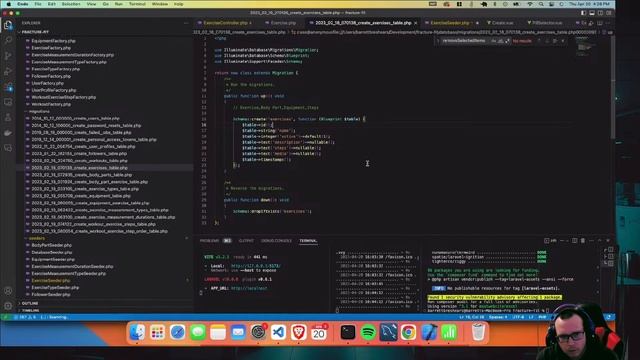Toggle the primary sidebar layout button
Image resolution: width=640 pixels, height=360 pixels.
coord(583,13)
